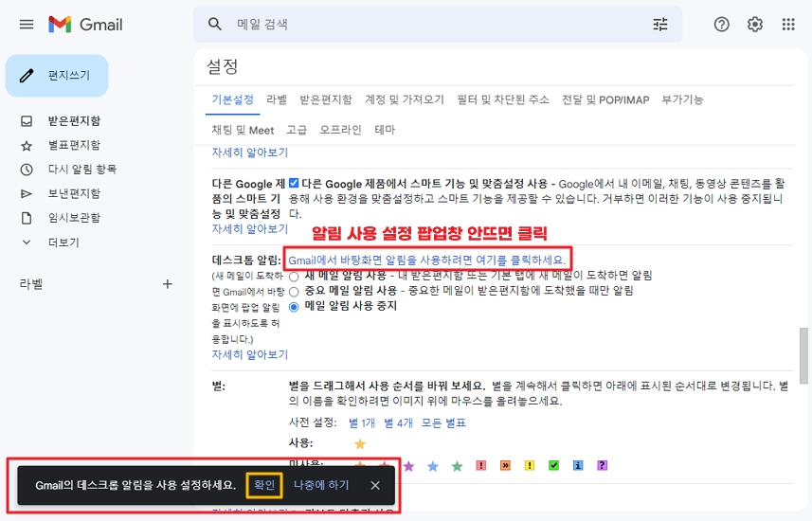Screen dimensions: 812x521
Task: Choose the 별 1개 preset
Action: tap(362, 423)
